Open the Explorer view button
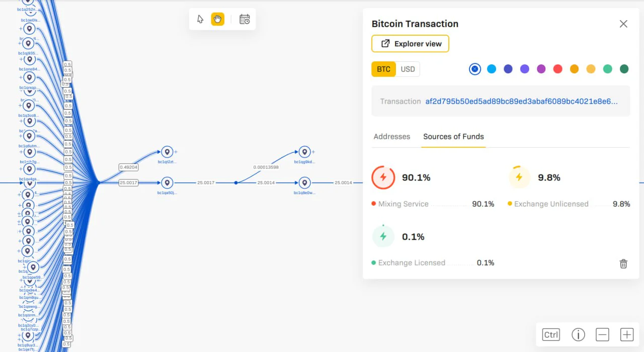This screenshot has height=352, width=644. (410, 44)
